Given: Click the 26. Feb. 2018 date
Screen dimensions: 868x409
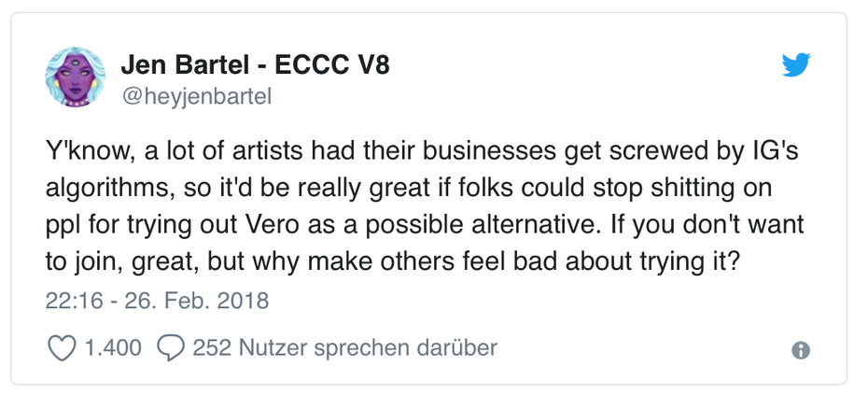Looking at the screenshot, I should [x=196, y=302].
